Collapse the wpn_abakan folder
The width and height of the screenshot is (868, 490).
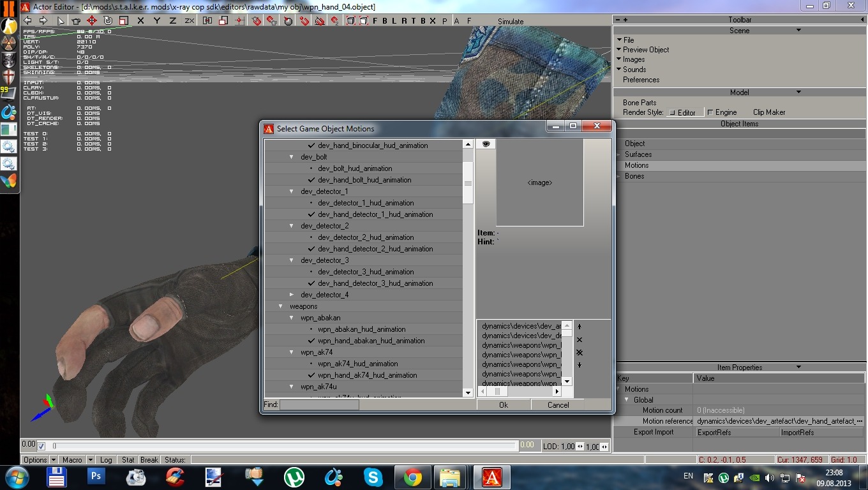(x=292, y=318)
